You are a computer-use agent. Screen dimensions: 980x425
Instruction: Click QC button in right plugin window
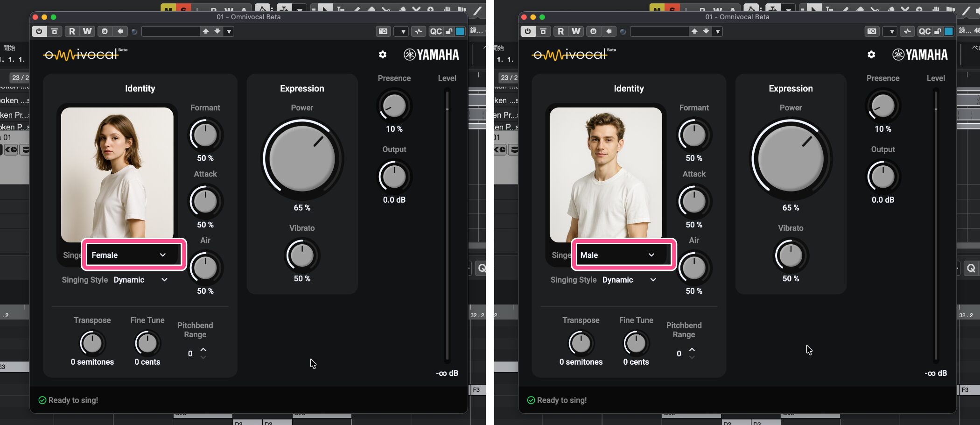(x=924, y=31)
